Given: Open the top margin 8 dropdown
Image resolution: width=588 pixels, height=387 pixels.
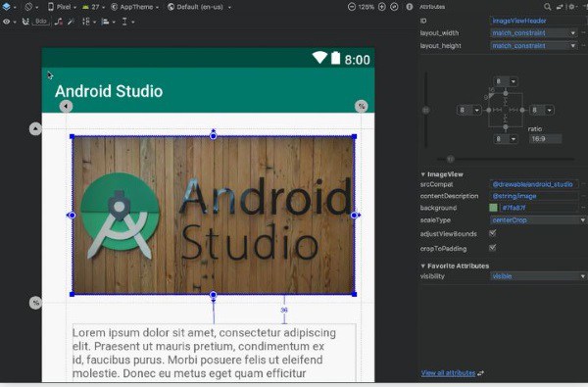Looking at the screenshot, I should click(x=506, y=81).
